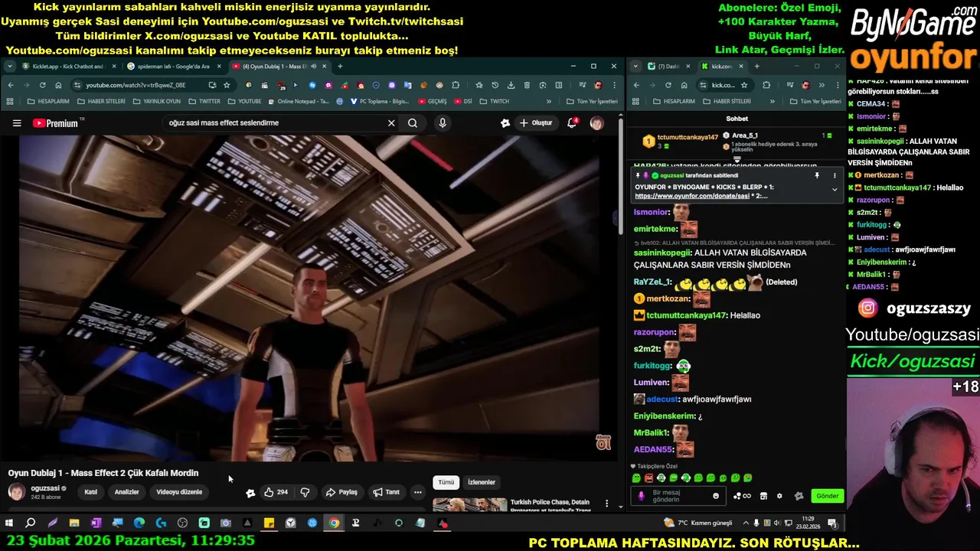Viewport: 980px width, 551px height.
Task: Open the YouTube hamburger guide menu
Action: [x=17, y=123]
